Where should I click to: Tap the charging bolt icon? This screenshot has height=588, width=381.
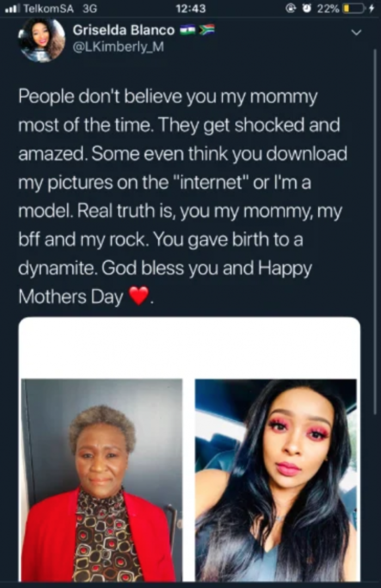tap(372, 8)
